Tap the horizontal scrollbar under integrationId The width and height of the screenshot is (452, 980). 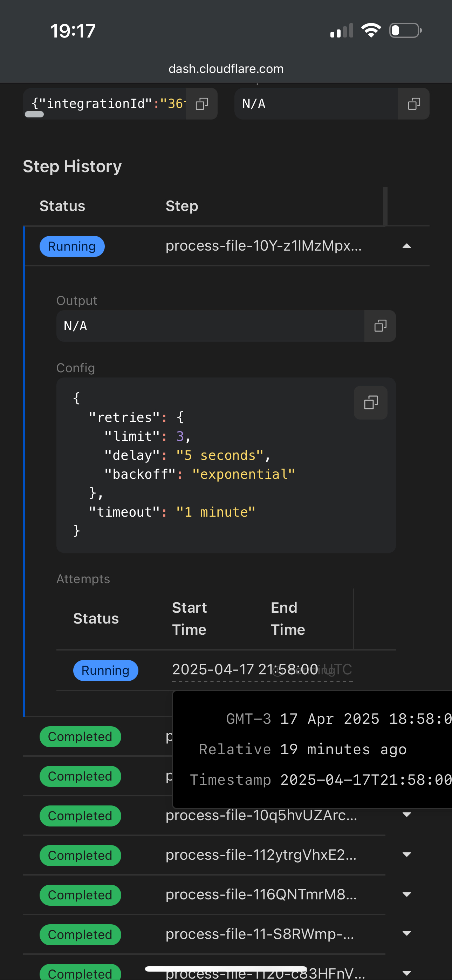pyautogui.click(x=34, y=114)
